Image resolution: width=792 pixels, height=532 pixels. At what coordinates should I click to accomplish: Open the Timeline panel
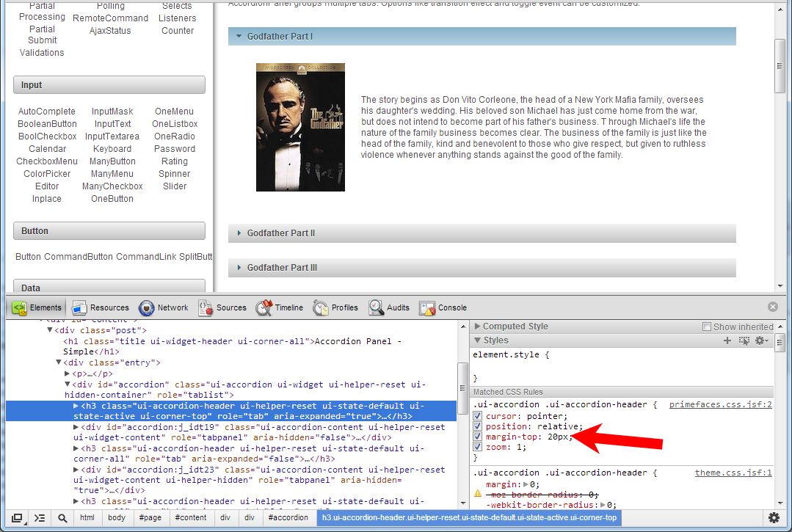(x=280, y=307)
